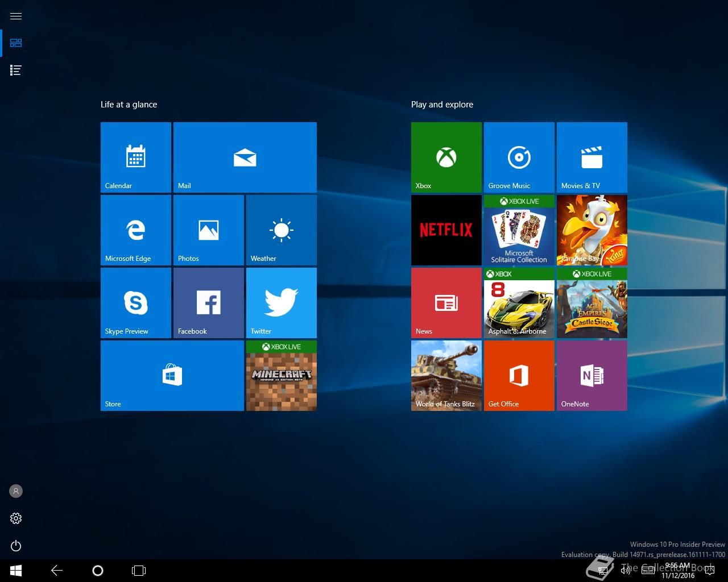Open the touch keyboard from tray

[648, 571]
